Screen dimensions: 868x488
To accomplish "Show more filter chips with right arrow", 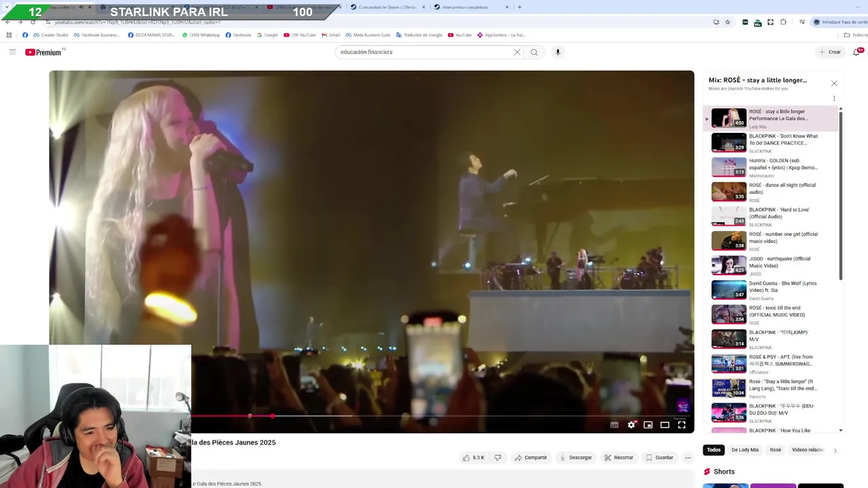I will point(835,450).
